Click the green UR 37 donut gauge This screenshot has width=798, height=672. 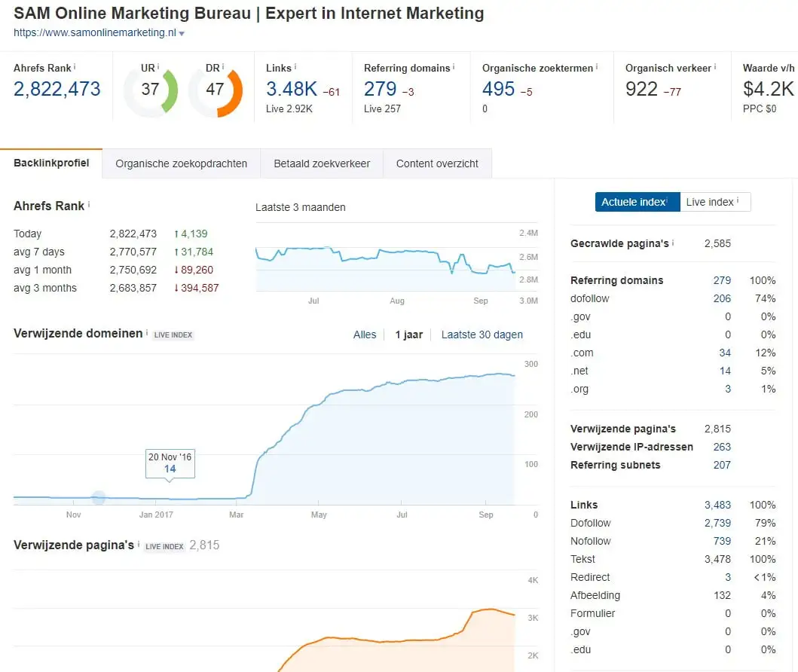[151, 90]
